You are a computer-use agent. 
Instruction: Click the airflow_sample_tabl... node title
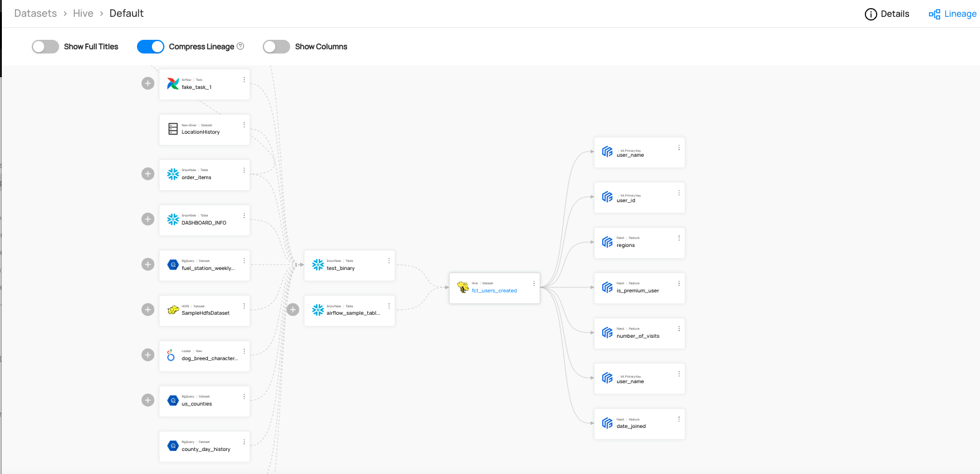[353, 313]
